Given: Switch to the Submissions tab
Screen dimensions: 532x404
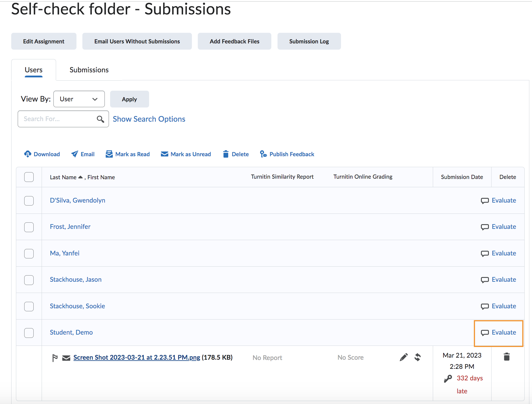Looking at the screenshot, I should pos(89,70).
